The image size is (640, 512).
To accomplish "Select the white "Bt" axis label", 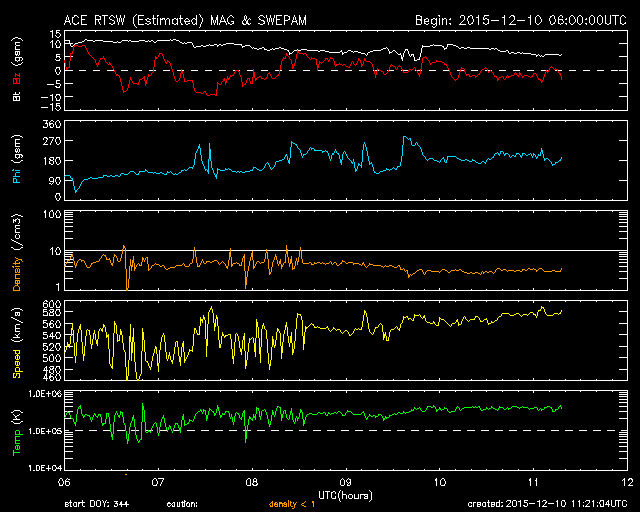I will pos(17,96).
